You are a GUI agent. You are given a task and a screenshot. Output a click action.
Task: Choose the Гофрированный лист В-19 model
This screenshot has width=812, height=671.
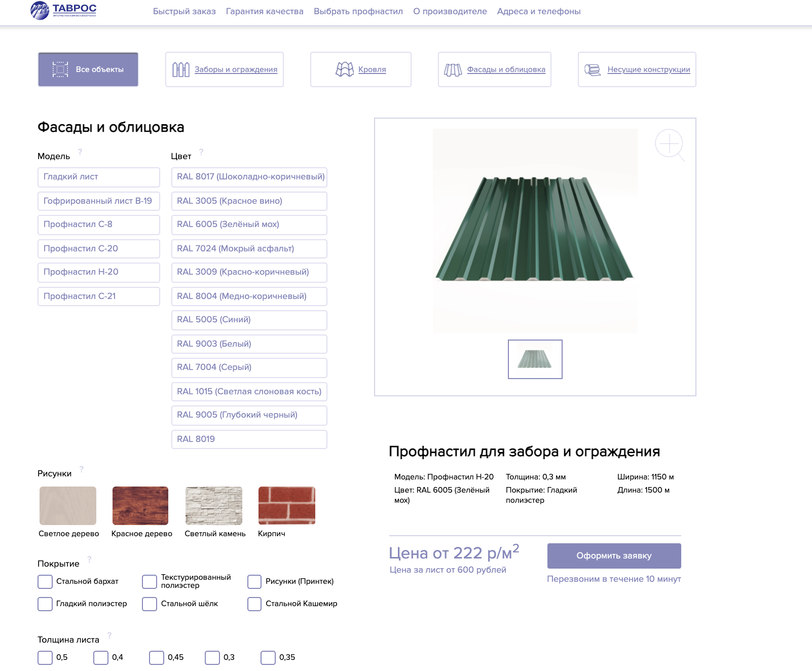tap(99, 201)
